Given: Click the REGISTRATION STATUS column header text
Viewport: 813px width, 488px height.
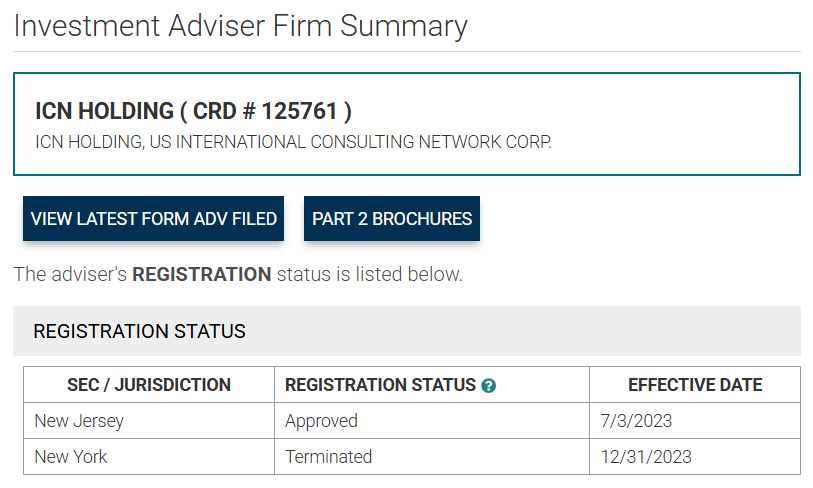Looking at the screenshot, I should [x=380, y=385].
